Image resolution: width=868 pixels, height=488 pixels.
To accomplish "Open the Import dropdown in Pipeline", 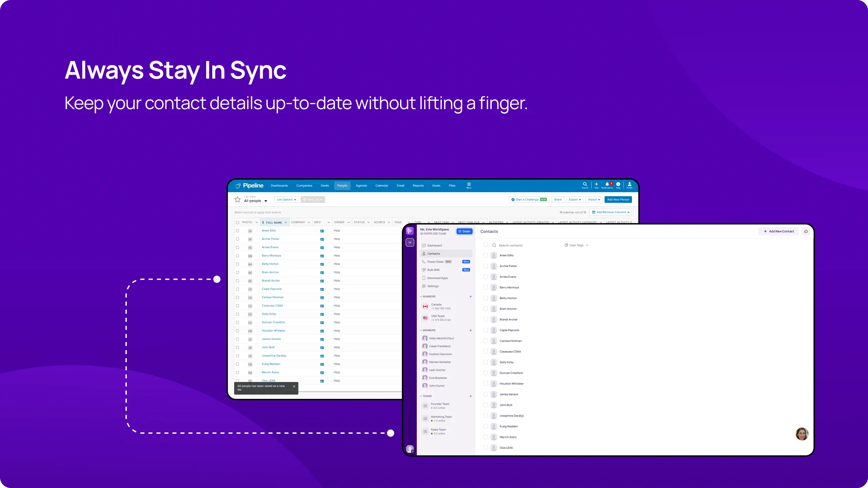I will 594,200.
